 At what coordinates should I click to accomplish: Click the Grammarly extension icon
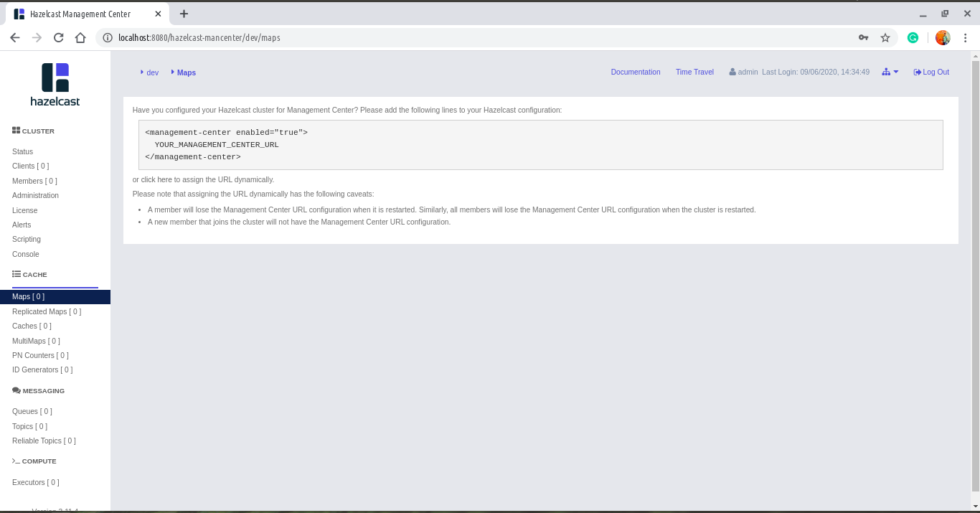tap(913, 37)
